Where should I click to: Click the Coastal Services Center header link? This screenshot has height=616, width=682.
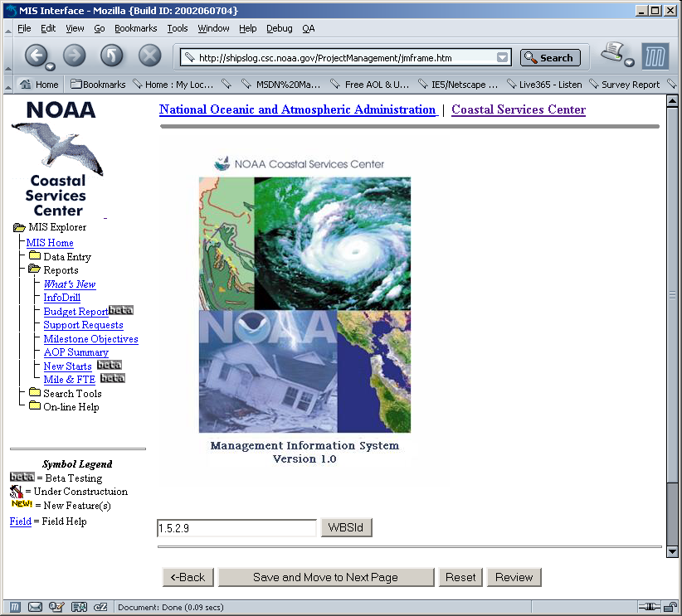519,109
